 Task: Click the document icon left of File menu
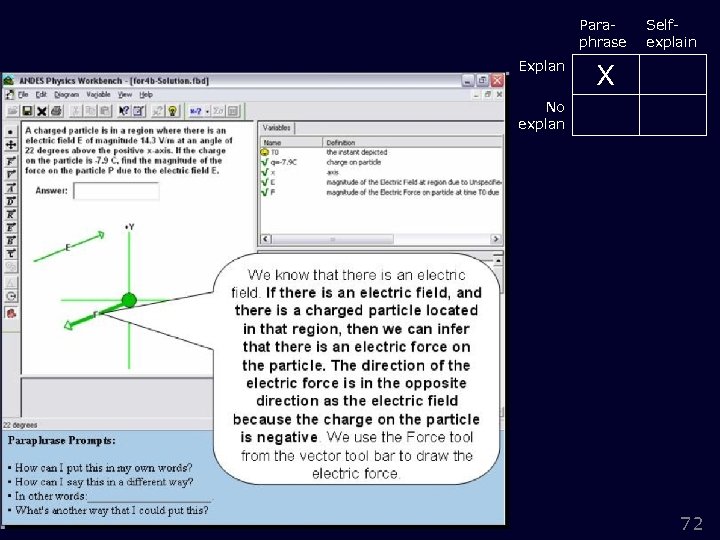click(10, 95)
